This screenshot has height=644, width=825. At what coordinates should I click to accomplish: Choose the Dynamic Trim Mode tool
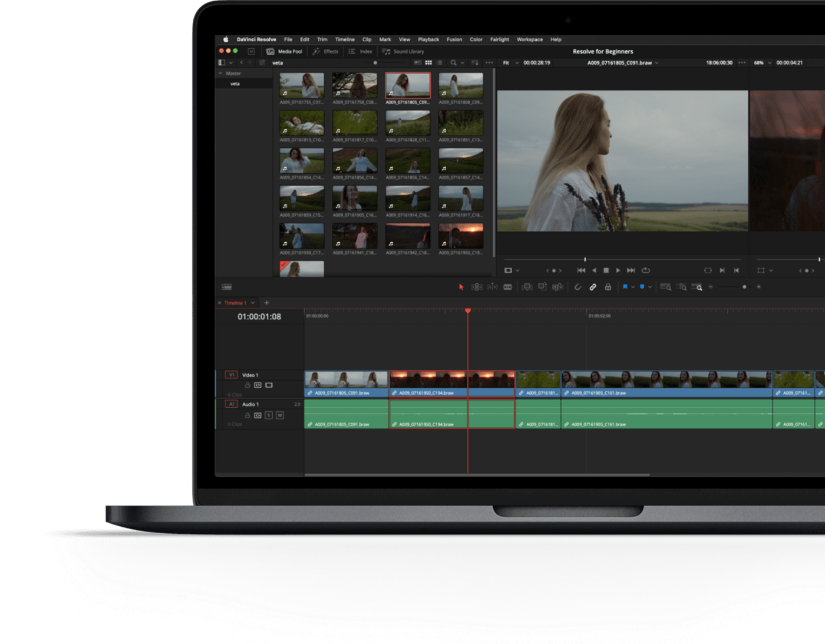click(x=492, y=287)
